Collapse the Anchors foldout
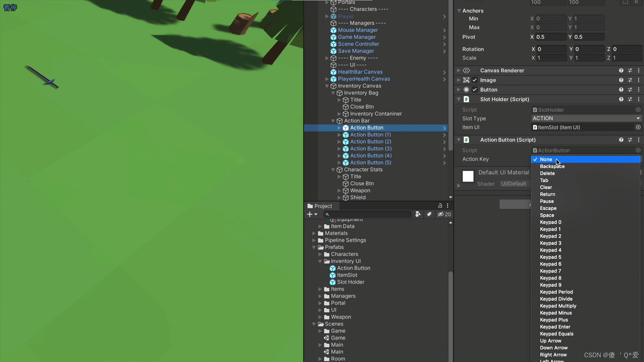The width and height of the screenshot is (644, 362). 459,11
